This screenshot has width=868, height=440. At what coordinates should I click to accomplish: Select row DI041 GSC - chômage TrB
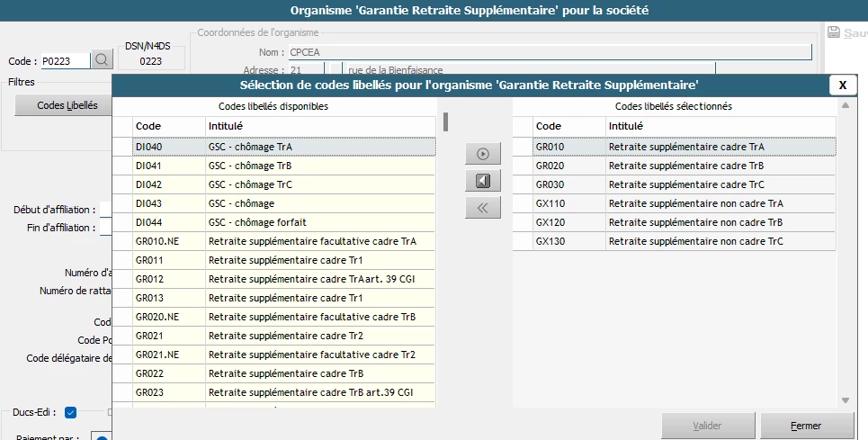284,166
